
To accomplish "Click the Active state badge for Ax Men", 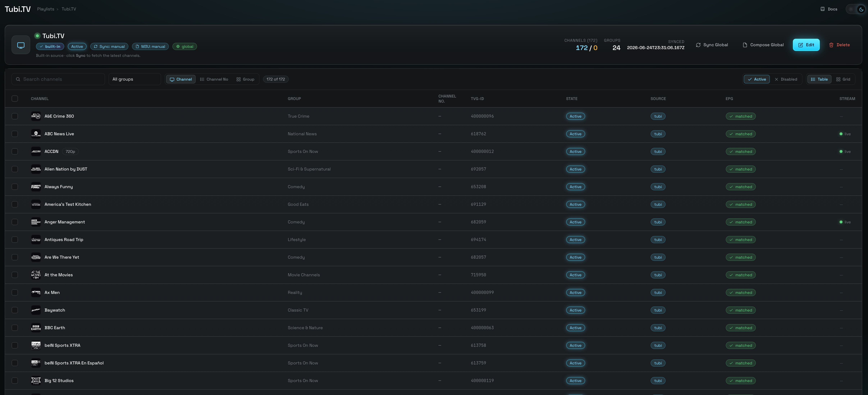I will tap(575, 292).
